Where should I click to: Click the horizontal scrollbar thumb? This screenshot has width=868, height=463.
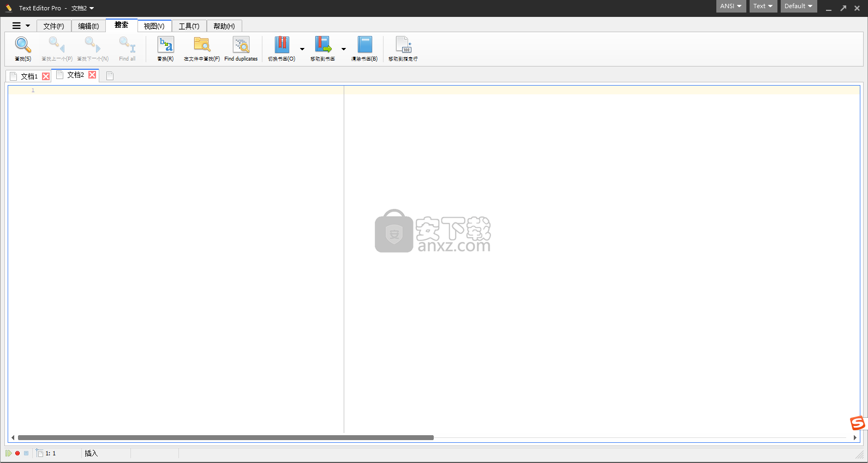[226, 437]
